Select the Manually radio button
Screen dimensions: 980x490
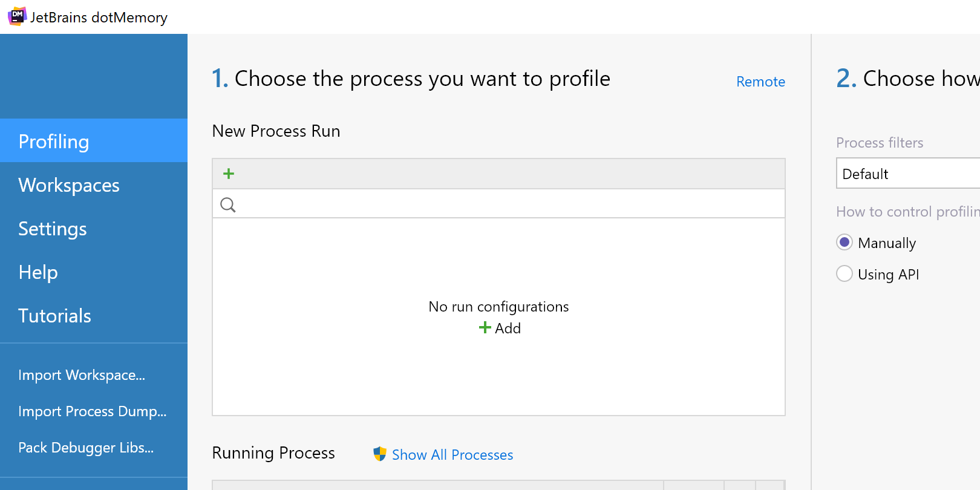(844, 243)
